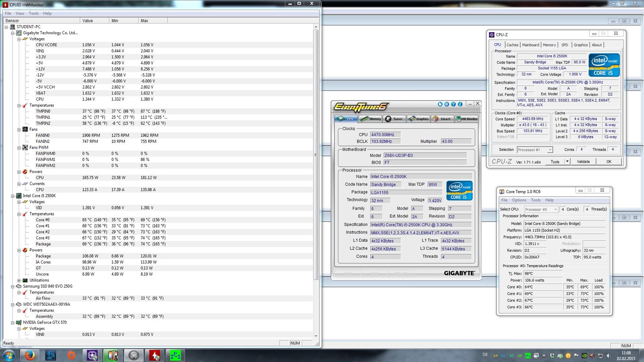Click the GIGABYTE logo in EasyTune6
Screen dimensions: 644x362
[x=459, y=273]
